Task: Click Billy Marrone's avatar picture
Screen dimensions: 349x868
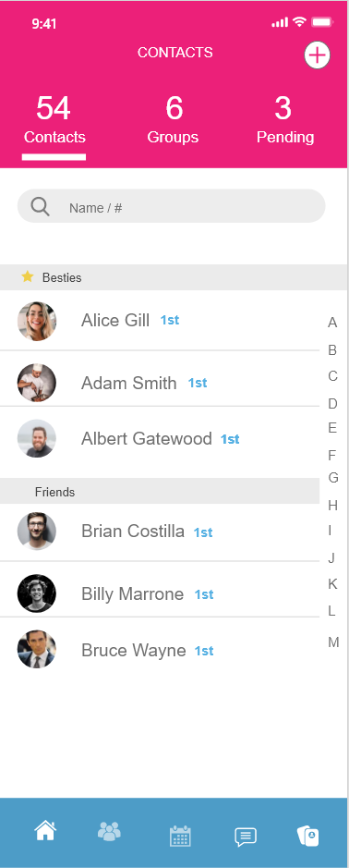Action: pos(37,593)
